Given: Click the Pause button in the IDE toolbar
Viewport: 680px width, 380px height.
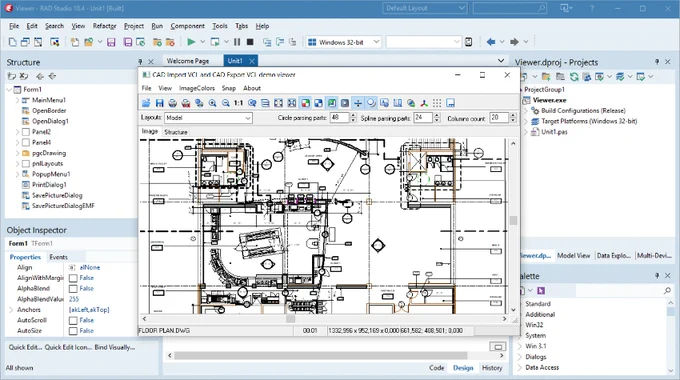Looking at the screenshot, I should (x=237, y=42).
